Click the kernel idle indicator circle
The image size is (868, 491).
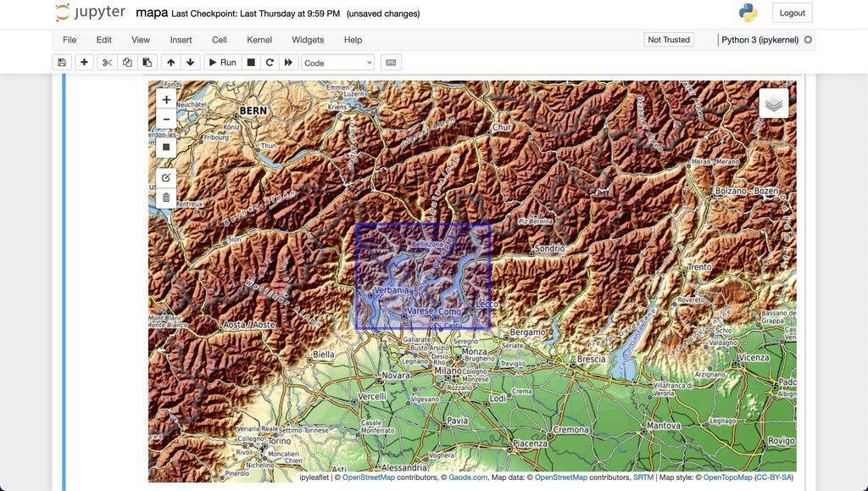click(808, 40)
